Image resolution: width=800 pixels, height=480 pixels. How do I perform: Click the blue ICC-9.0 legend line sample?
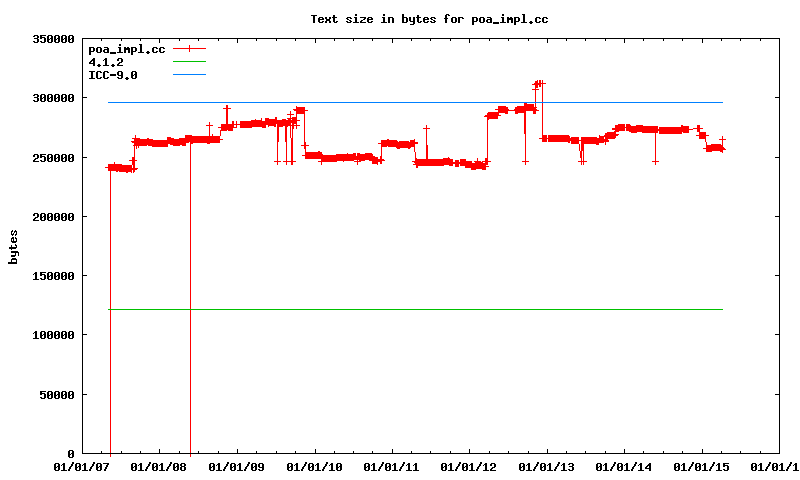[189, 75]
